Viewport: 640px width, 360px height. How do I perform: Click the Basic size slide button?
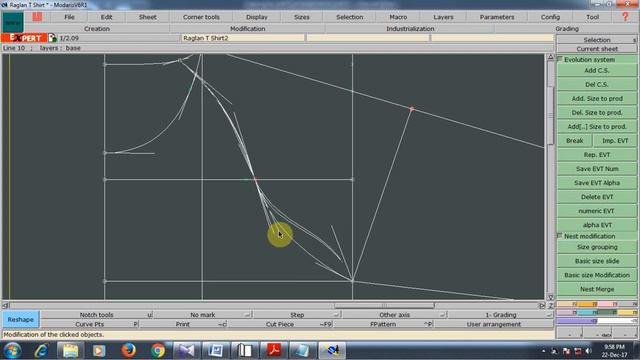click(597, 261)
